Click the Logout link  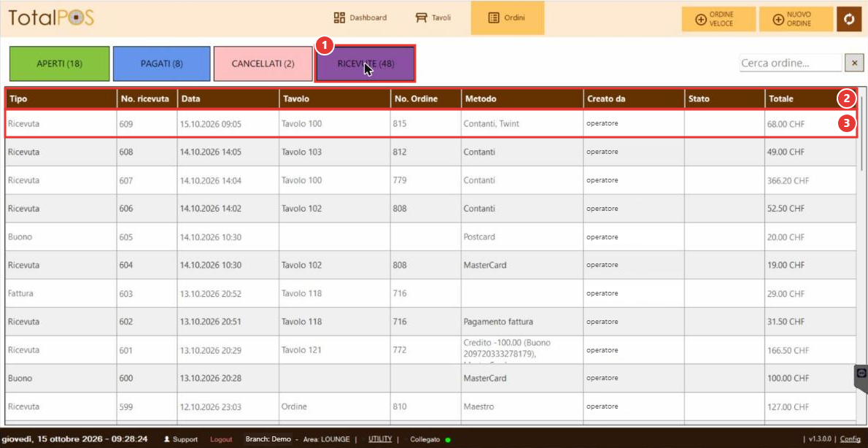pyautogui.click(x=221, y=439)
